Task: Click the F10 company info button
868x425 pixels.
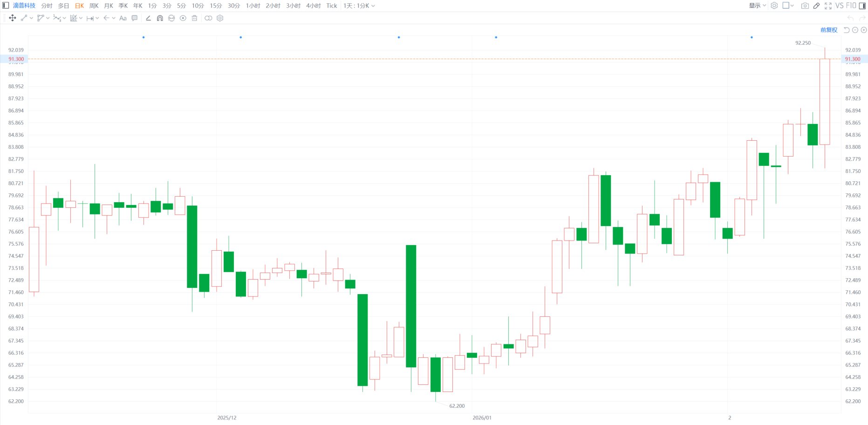Action: point(851,6)
